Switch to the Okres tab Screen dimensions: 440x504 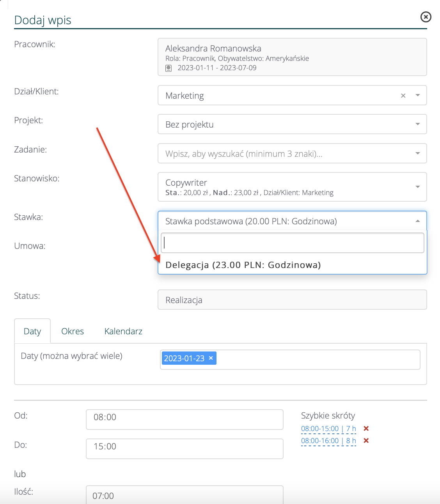pyautogui.click(x=73, y=331)
